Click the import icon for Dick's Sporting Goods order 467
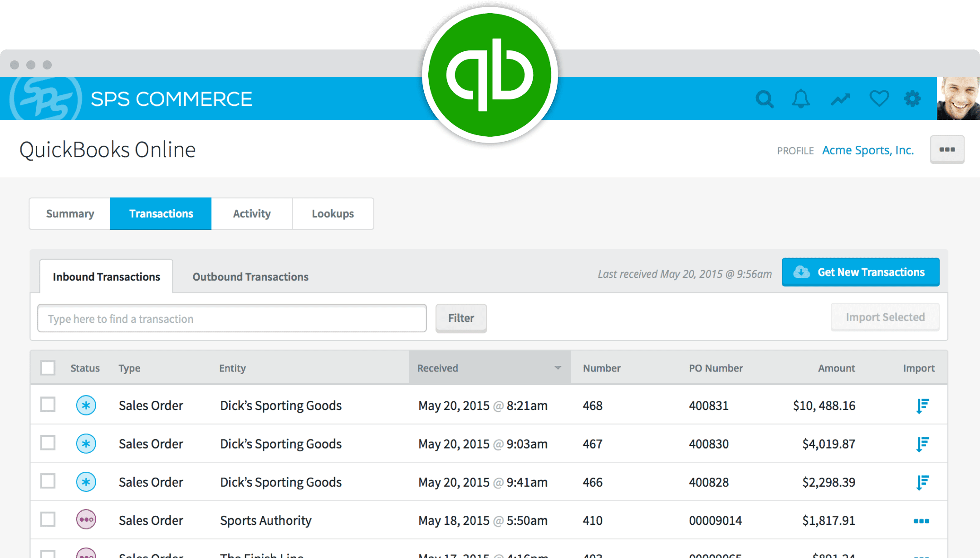Image resolution: width=980 pixels, height=558 pixels. point(922,444)
